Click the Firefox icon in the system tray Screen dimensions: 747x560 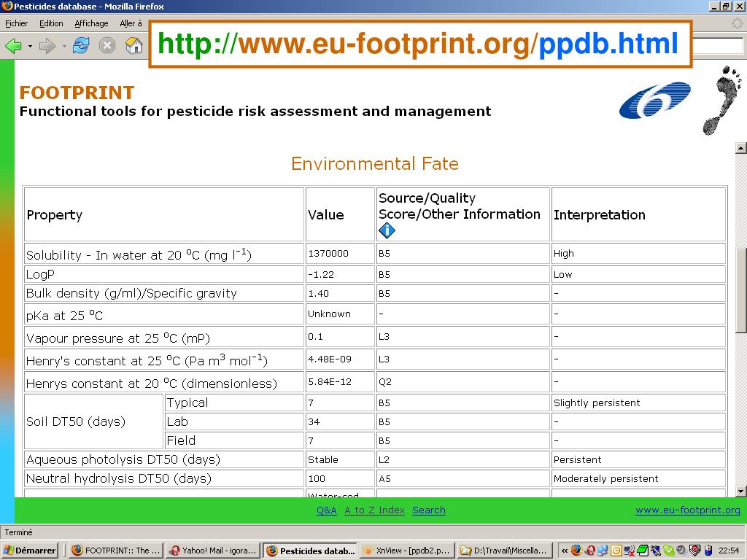(576, 550)
